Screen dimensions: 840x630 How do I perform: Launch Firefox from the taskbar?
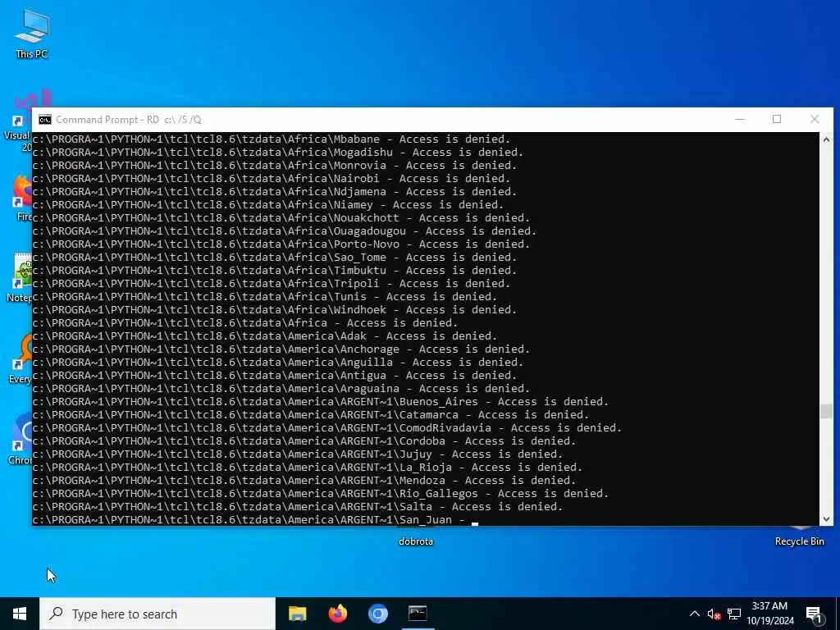click(x=337, y=614)
